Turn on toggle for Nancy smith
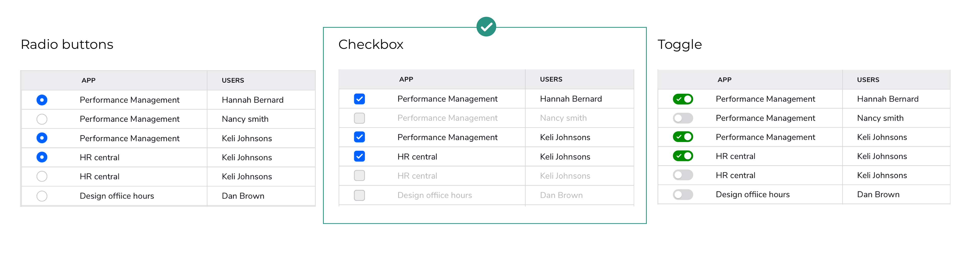 point(682,118)
